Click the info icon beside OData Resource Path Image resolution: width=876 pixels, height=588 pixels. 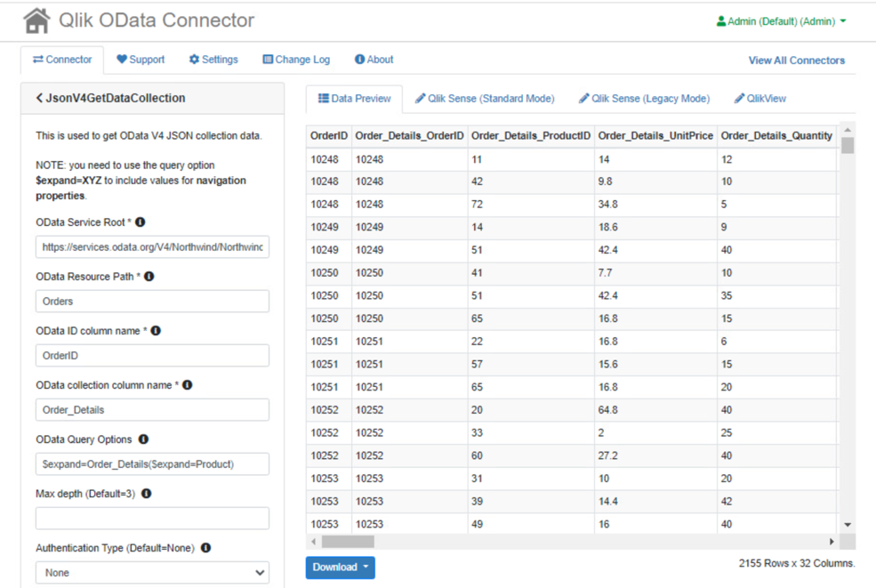click(149, 277)
